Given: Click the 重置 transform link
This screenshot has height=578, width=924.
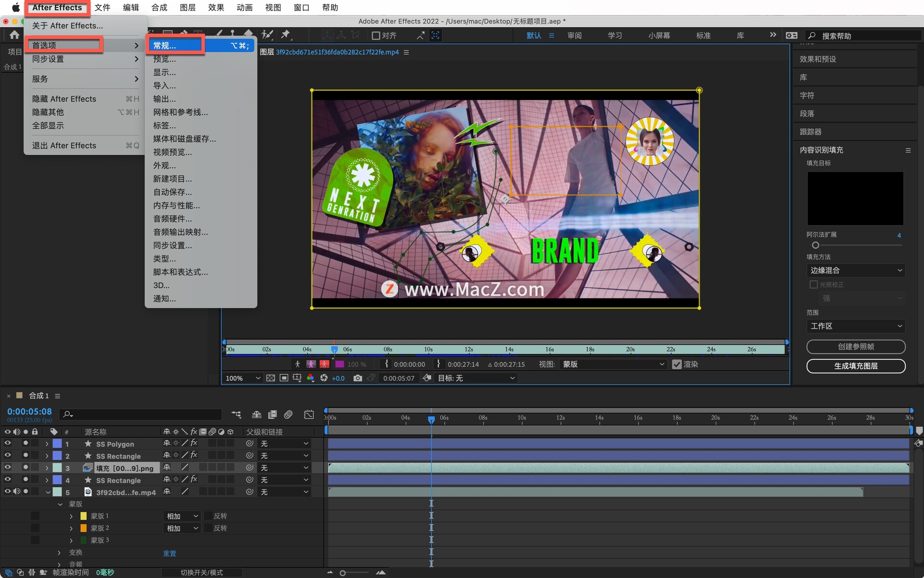Looking at the screenshot, I should [x=169, y=553].
